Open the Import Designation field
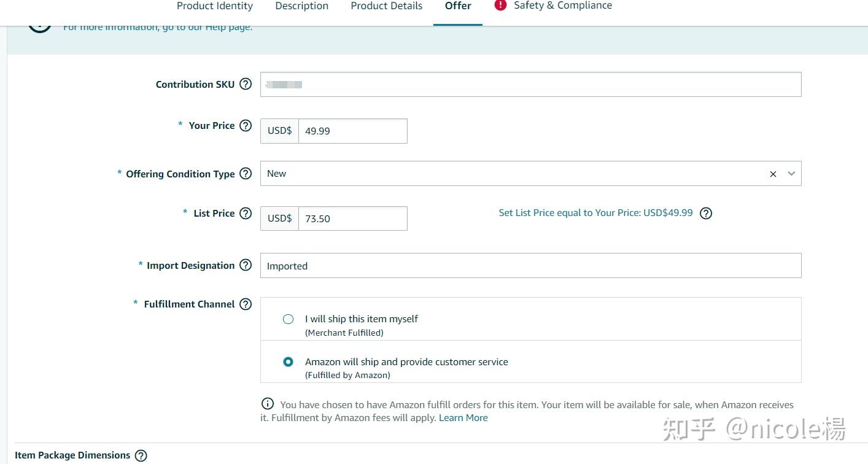This screenshot has width=868, height=464. tap(530, 266)
